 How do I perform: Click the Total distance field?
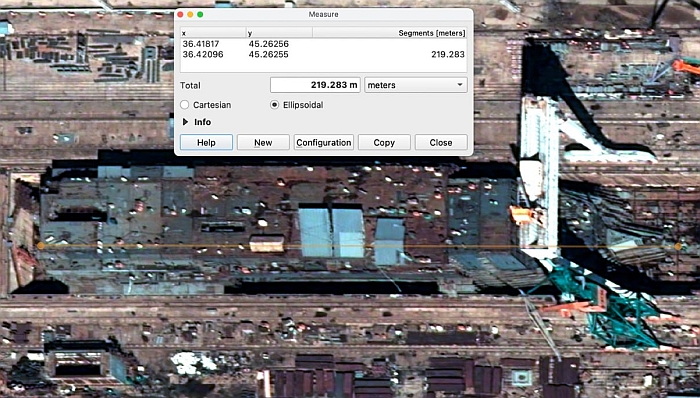coord(315,85)
